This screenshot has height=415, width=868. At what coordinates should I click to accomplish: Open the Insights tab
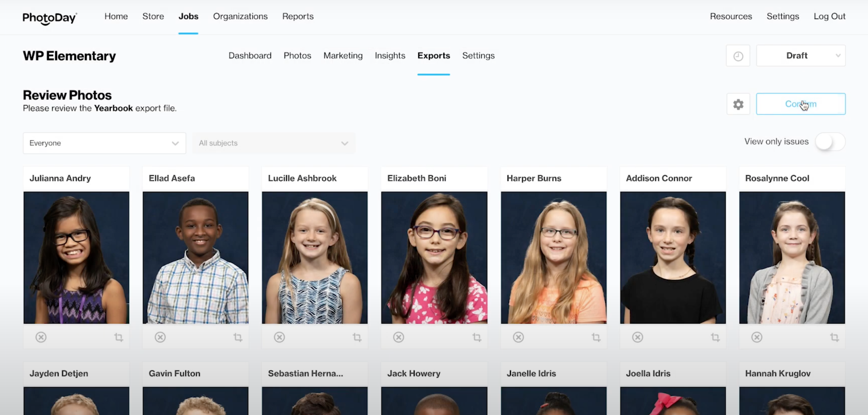[x=390, y=55]
